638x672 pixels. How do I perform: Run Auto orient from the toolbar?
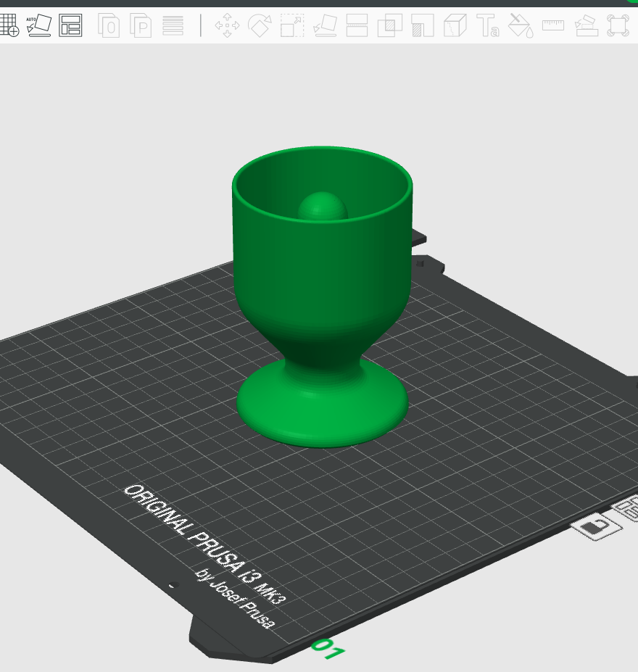pos(38,25)
